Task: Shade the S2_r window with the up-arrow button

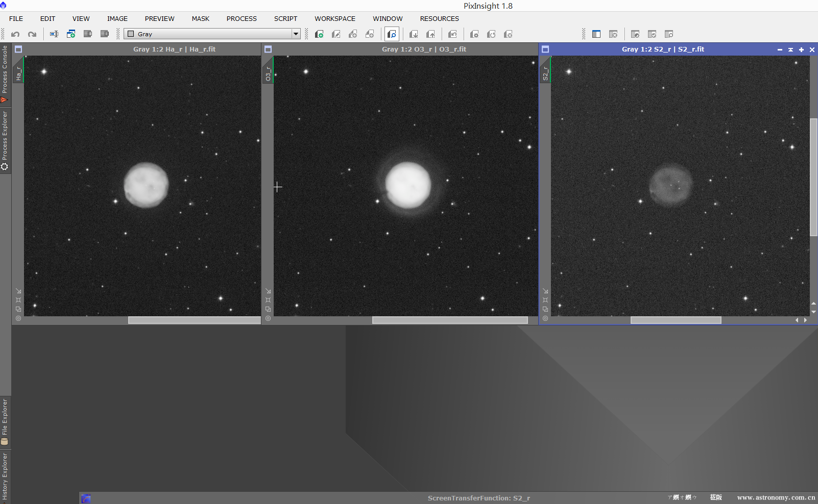Action: point(790,49)
